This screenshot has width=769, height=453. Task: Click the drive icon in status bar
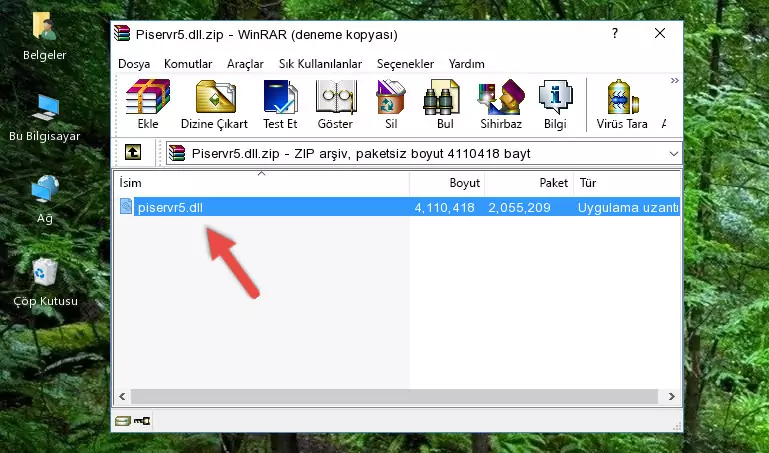[x=123, y=421]
